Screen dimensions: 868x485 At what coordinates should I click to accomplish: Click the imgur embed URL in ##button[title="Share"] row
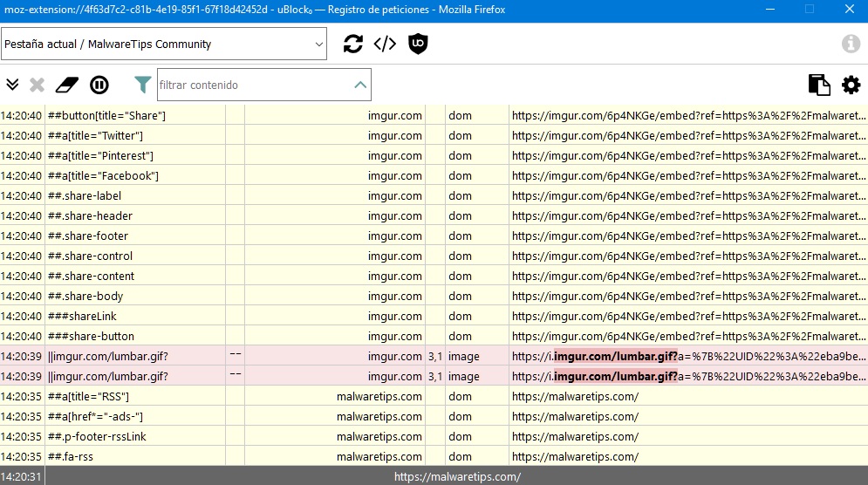[688, 116]
